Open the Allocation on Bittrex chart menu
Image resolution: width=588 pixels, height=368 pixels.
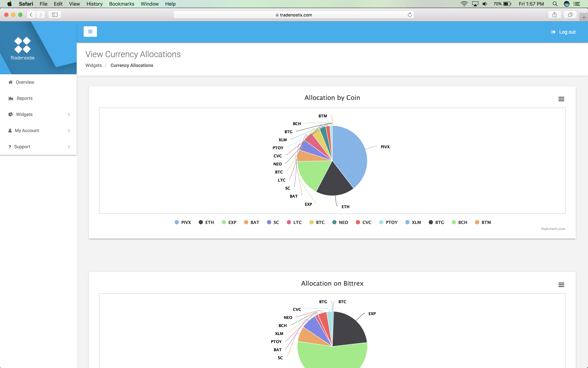point(561,285)
